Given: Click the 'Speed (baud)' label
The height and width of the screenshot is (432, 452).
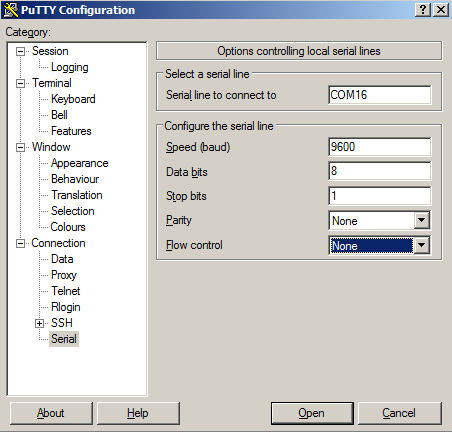Looking at the screenshot, I should (198, 147).
